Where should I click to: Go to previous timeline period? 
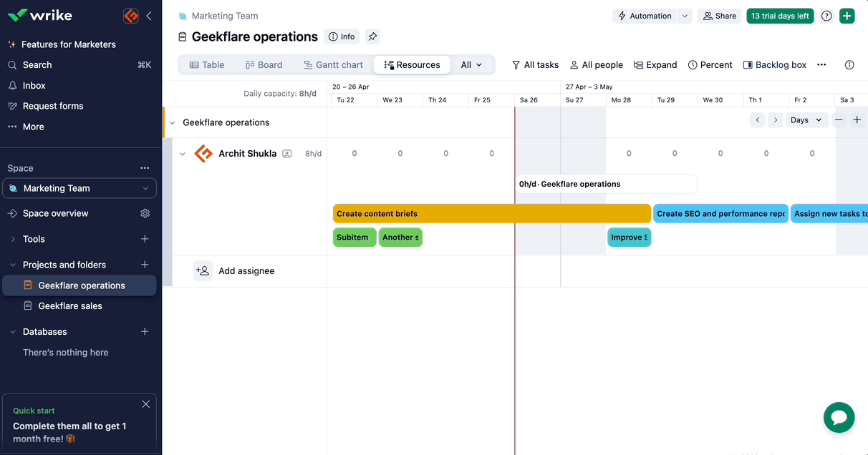(x=758, y=120)
